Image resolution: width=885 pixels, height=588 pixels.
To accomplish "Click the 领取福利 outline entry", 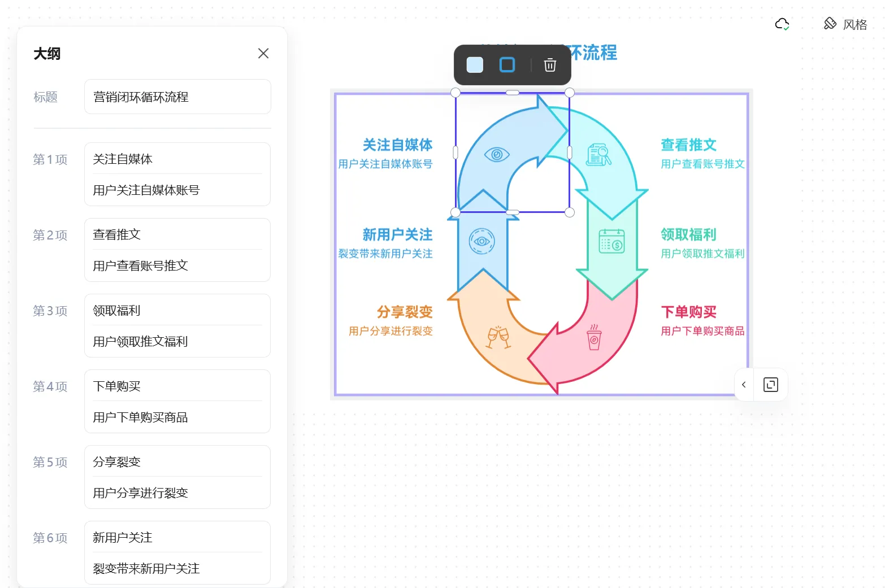I will (x=177, y=311).
